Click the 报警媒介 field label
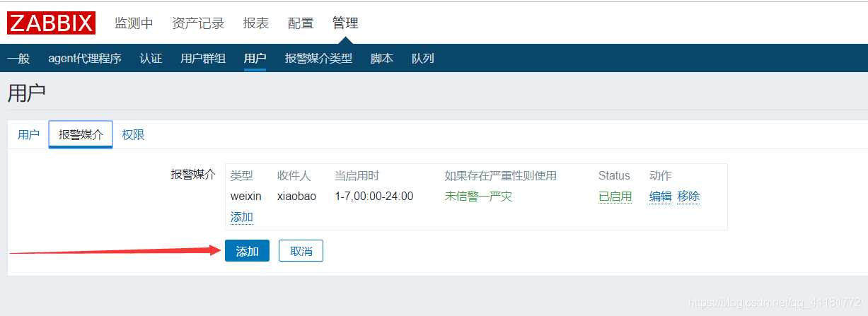 pos(193,174)
